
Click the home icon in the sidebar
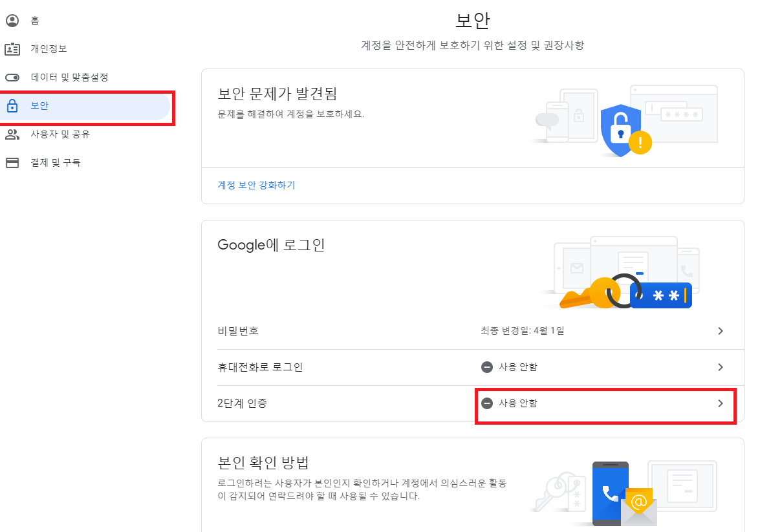14,20
